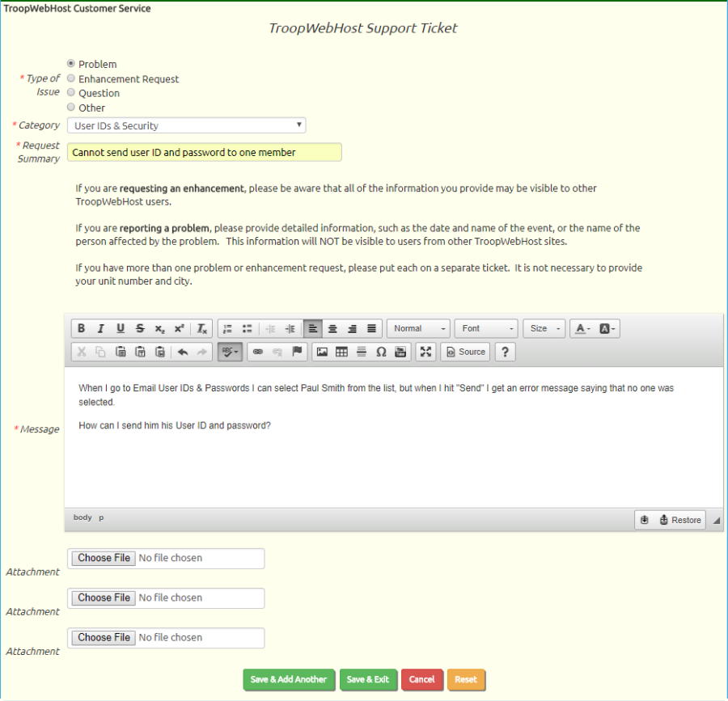This screenshot has height=701, width=728.
Task: Click Choose File for the second attachment
Action: (104, 598)
